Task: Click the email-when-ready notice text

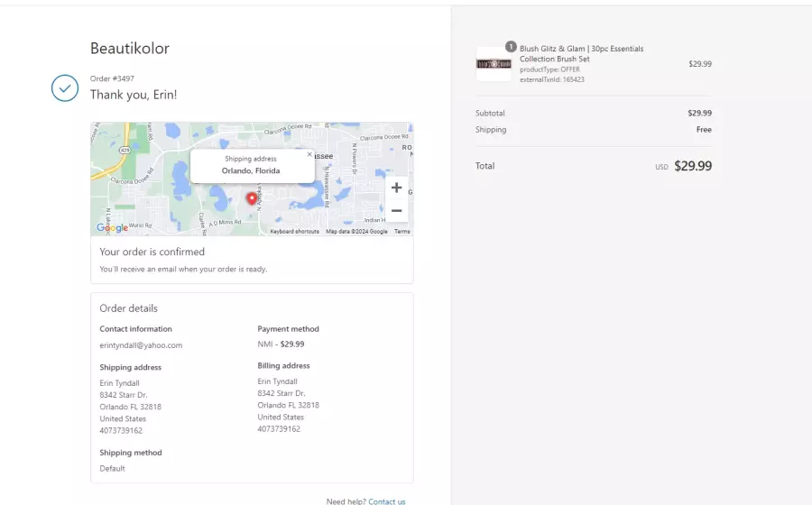Action: click(x=183, y=269)
